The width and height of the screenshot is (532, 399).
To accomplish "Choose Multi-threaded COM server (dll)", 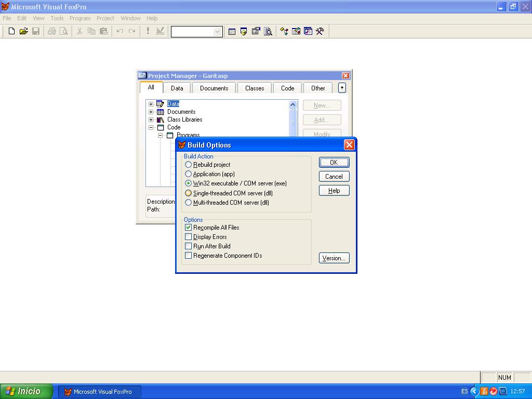I will tap(188, 203).
